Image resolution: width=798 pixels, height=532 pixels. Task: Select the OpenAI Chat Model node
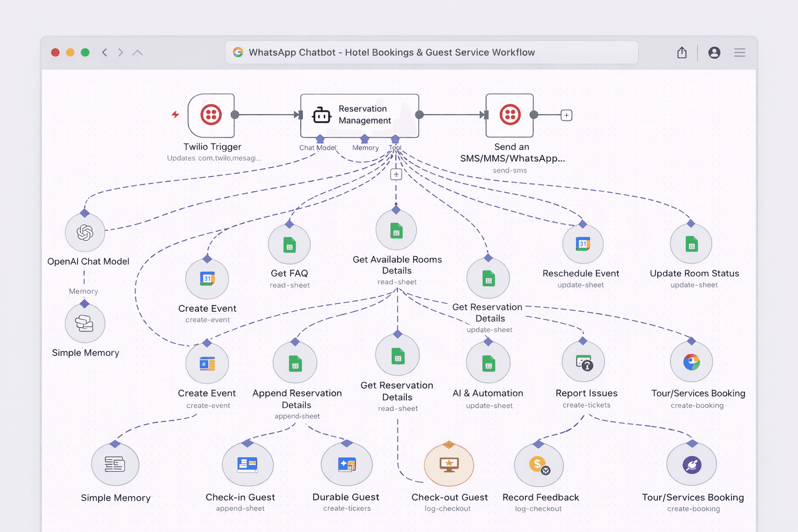(x=85, y=233)
